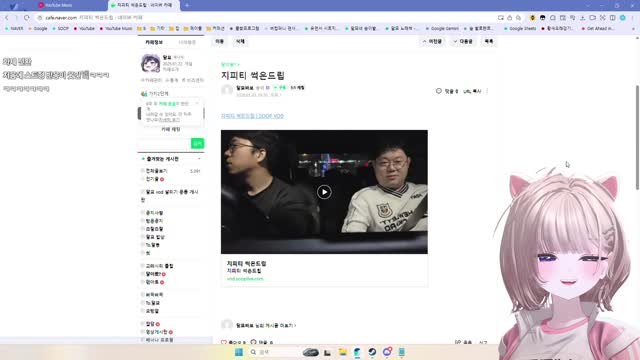Open 전체글보기 in the sidebar
Image resolution: width=640 pixels, height=360 pixels.
[x=156, y=171]
